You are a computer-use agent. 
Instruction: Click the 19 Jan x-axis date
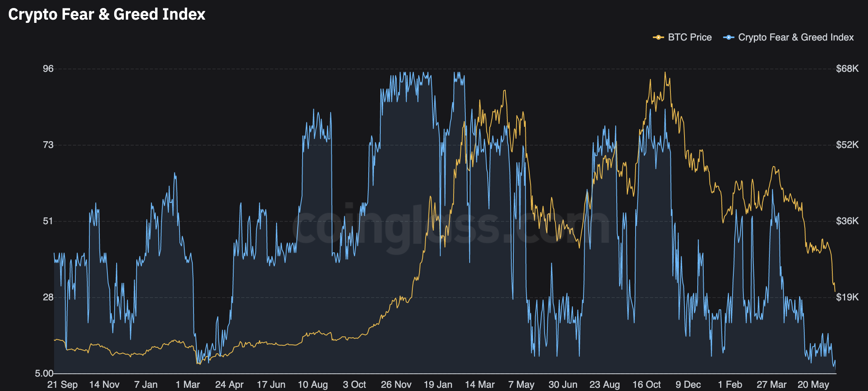point(438,384)
